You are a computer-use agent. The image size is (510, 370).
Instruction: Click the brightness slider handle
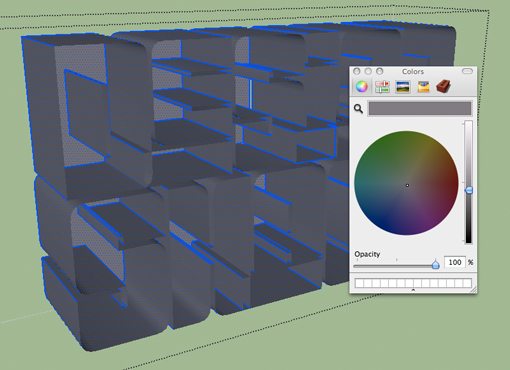coord(469,190)
